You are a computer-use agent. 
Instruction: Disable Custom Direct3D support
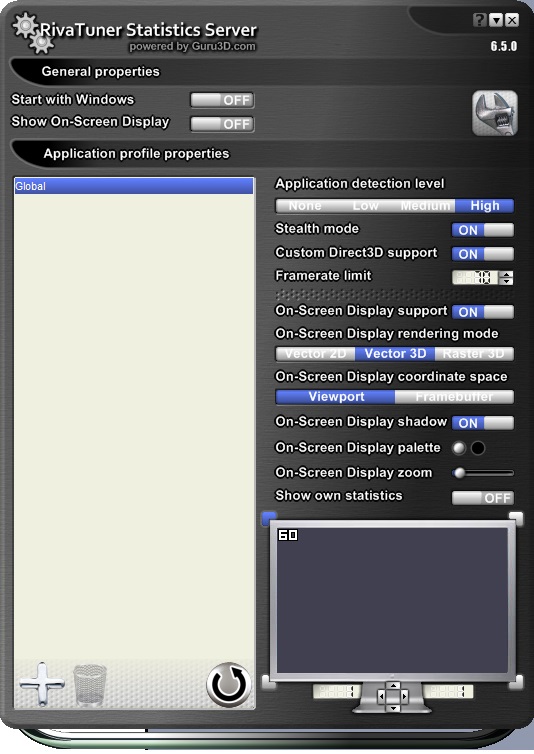(x=483, y=253)
